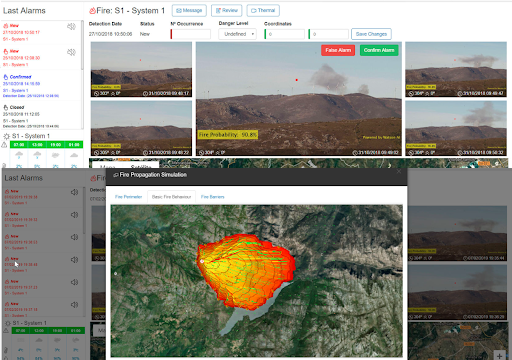Select the Basic Fire Behaviour tab
The height and width of the screenshot is (360, 512).
click(171, 197)
